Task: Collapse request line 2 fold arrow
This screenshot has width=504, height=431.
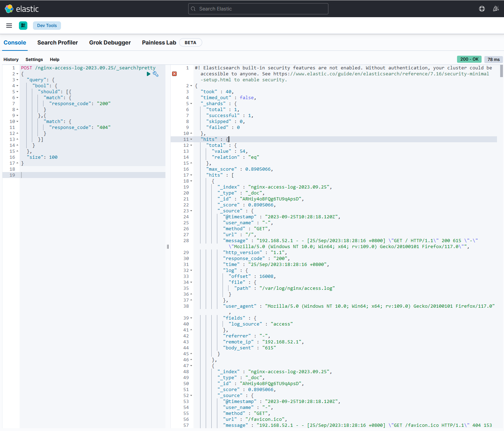Action: [18, 74]
